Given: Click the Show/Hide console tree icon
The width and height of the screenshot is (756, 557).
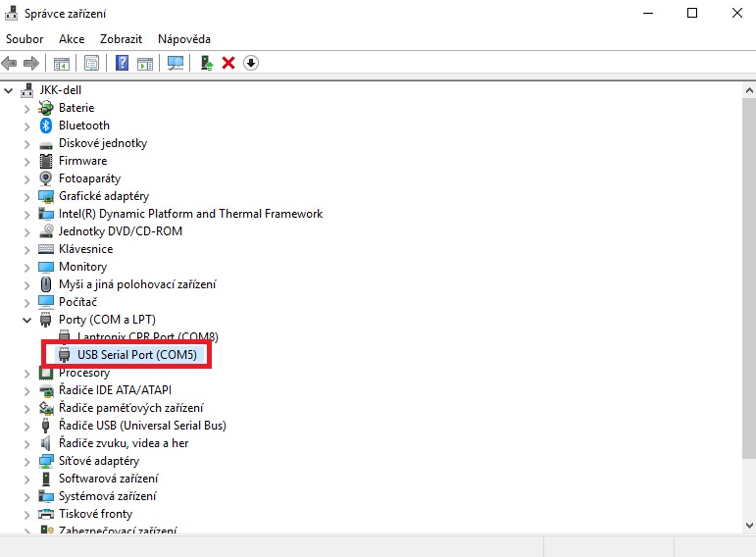Looking at the screenshot, I should coord(61,63).
